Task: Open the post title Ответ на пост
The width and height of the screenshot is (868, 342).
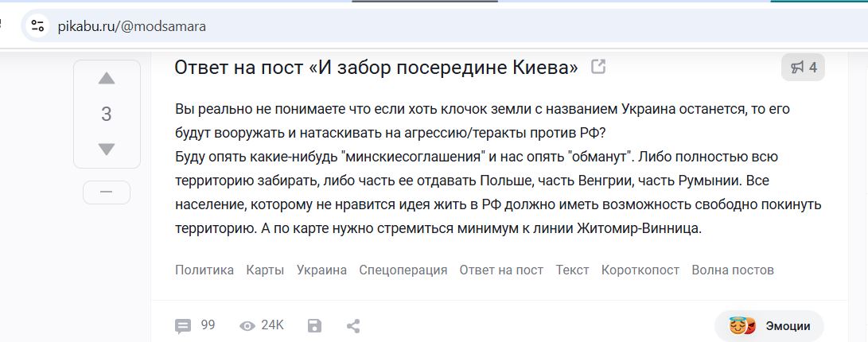Action: click(376, 67)
